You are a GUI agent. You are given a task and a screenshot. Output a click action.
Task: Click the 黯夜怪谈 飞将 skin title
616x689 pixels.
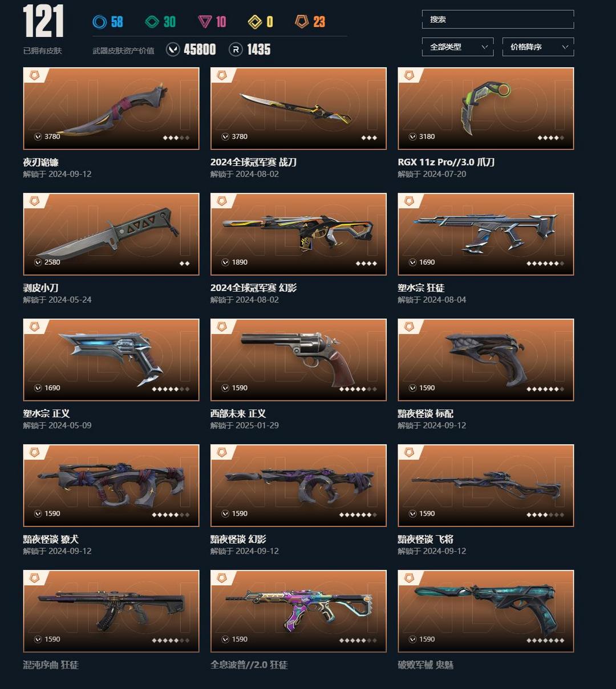click(x=425, y=539)
